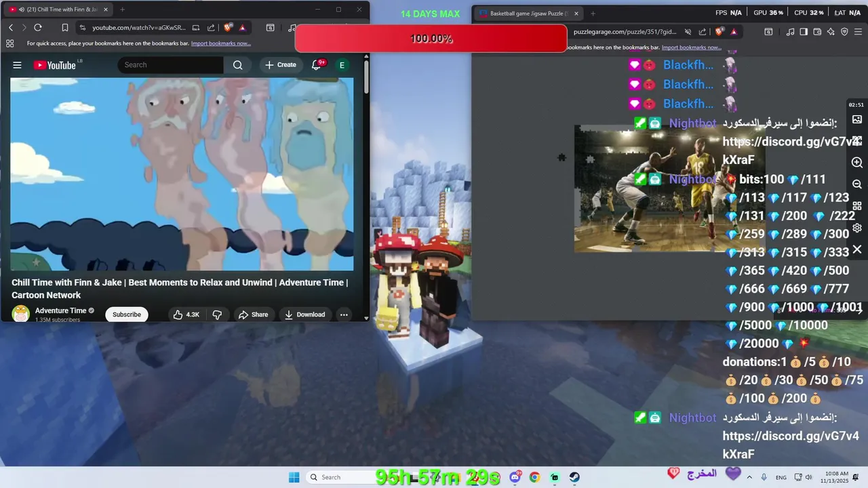This screenshot has width=868, height=488.
Task: Share the puzzlegarage page link
Action: [x=703, y=31]
